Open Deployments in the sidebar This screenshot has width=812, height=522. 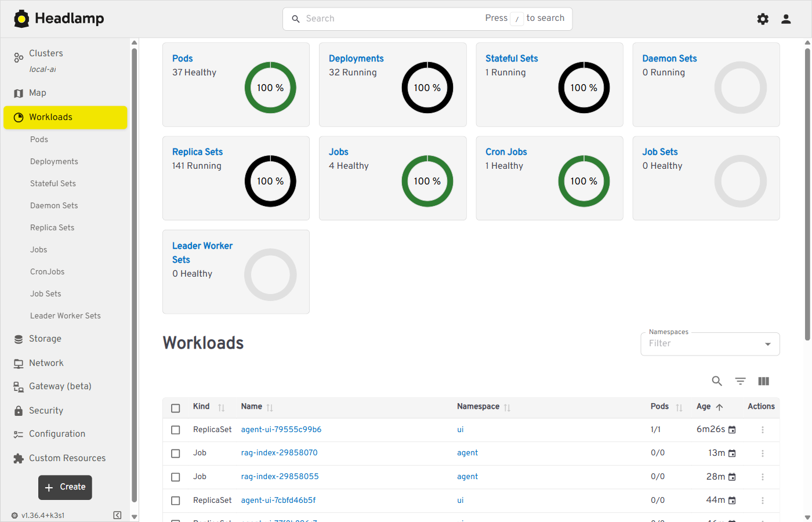54,161
